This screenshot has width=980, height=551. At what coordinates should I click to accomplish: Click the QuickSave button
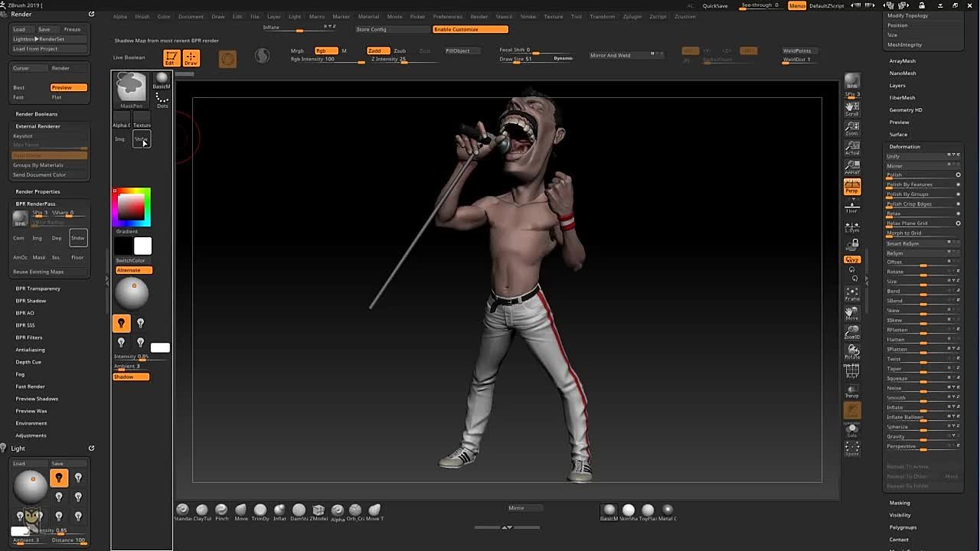click(x=715, y=5)
